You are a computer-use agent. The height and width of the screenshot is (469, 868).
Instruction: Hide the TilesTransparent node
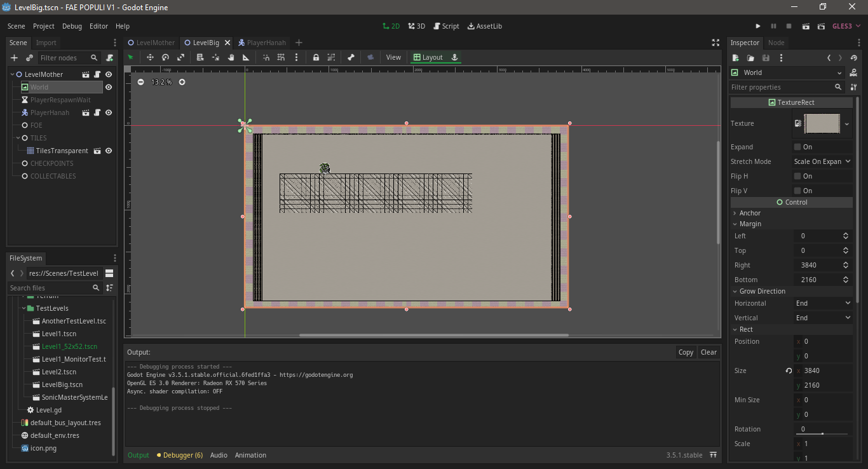109,151
